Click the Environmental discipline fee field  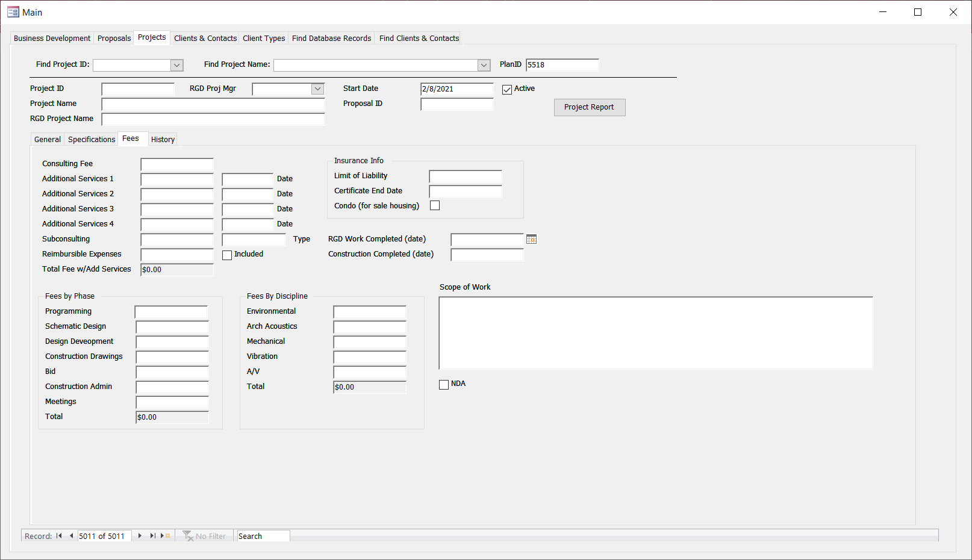(370, 312)
